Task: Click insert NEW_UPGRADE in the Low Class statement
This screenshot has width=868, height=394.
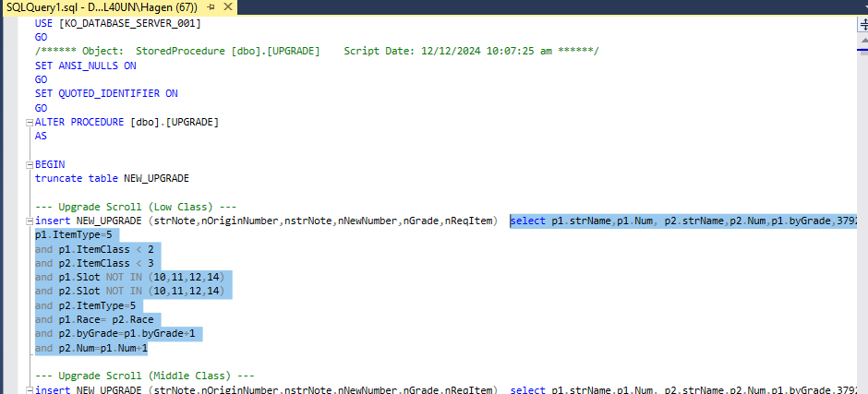Action: tap(88, 221)
